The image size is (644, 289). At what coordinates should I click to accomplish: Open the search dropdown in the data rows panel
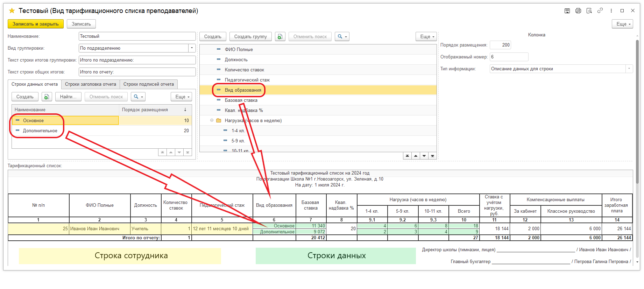(138, 97)
